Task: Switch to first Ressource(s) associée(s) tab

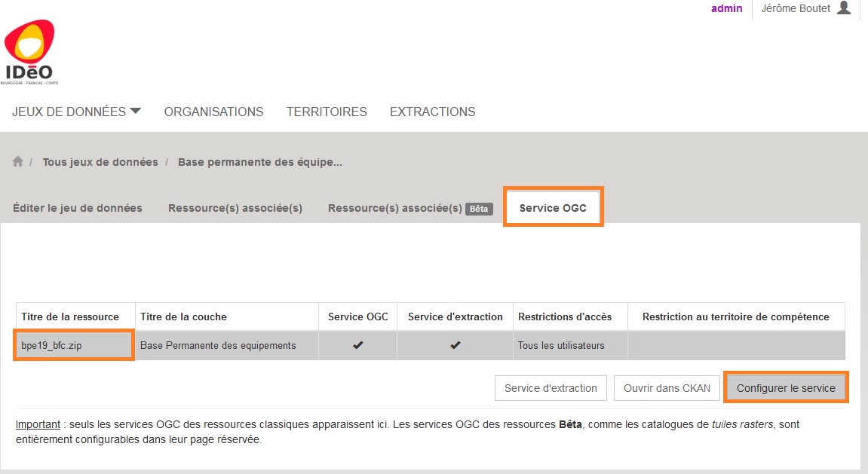Action: pyautogui.click(x=235, y=208)
